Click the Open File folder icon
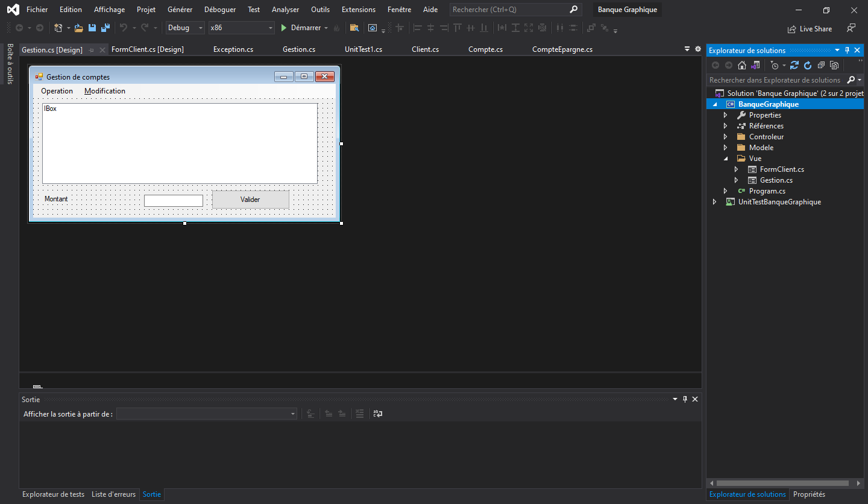This screenshot has height=504, width=868. pos(78,28)
